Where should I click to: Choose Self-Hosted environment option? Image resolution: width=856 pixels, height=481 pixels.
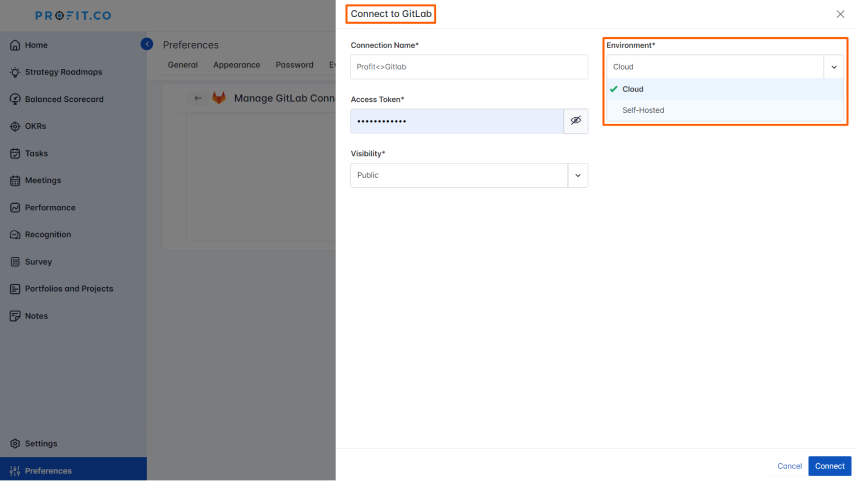tap(725, 110)
